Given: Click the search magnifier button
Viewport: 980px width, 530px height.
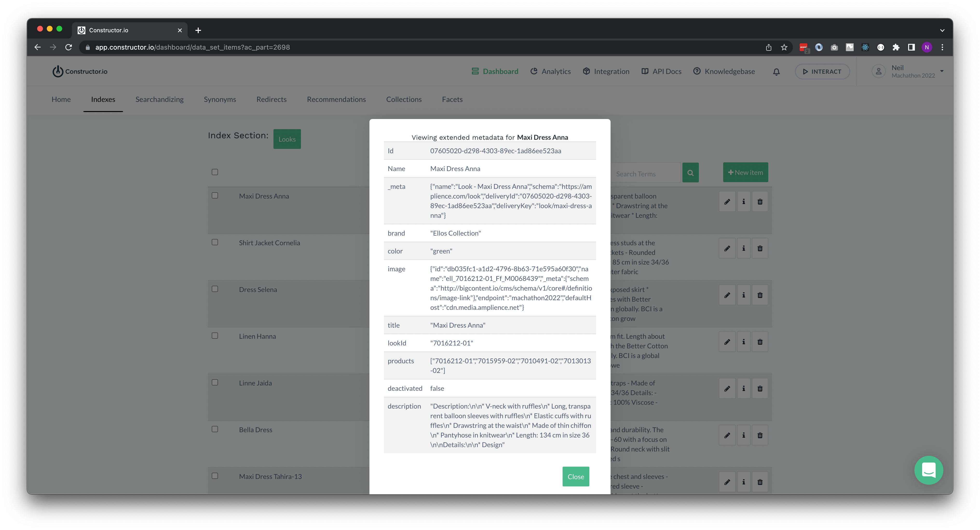Looking at the screenshot, I should pyautogui.click(x=690, y=172).
